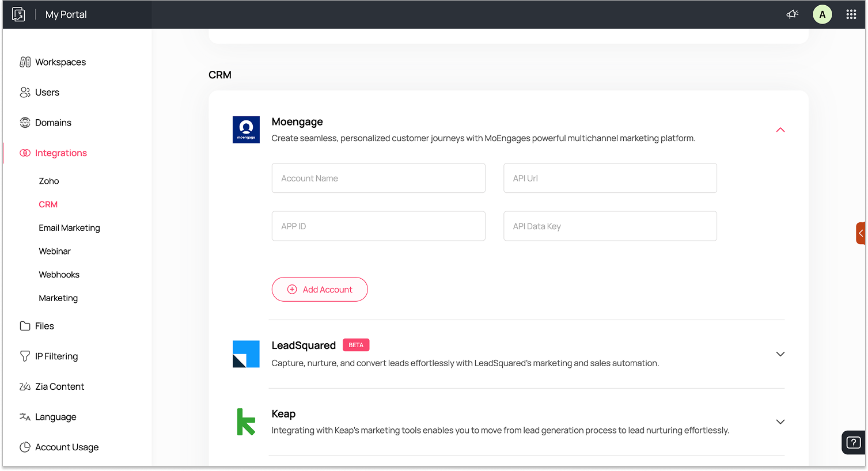Click the LeadSquared heading
868x471 pixels.
(x=304, y=345)
